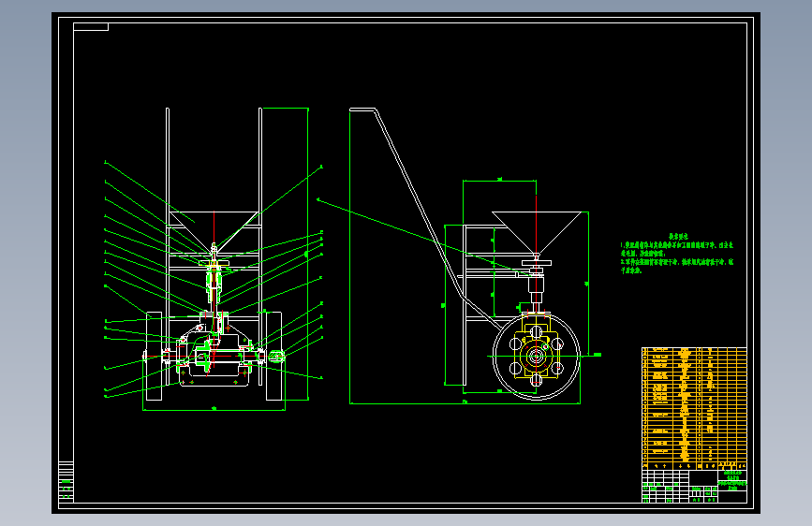The image size is (812, 526).
Task: Select the right wheel in front view
Action: [273, 357]
